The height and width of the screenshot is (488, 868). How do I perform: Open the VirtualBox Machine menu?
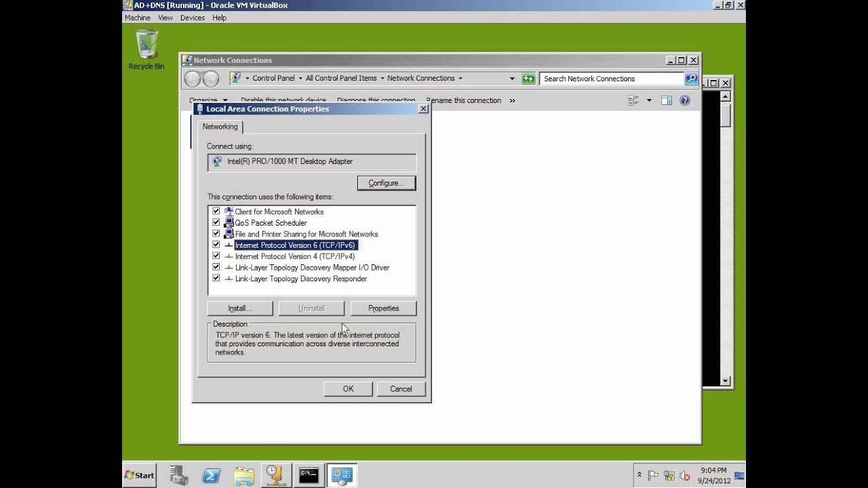coord(138,18)
